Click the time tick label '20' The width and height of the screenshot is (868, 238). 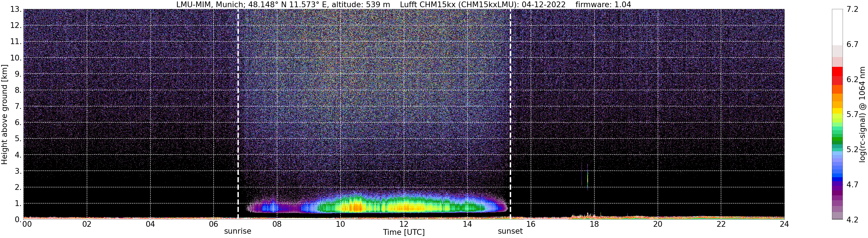658,224
